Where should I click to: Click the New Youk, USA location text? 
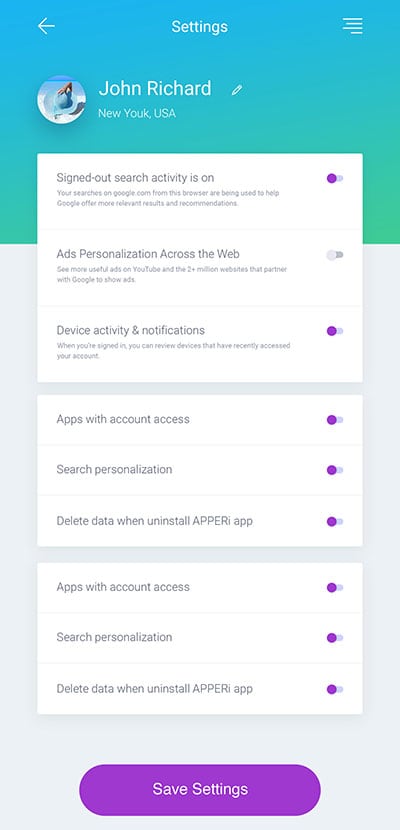coord(137,113)
